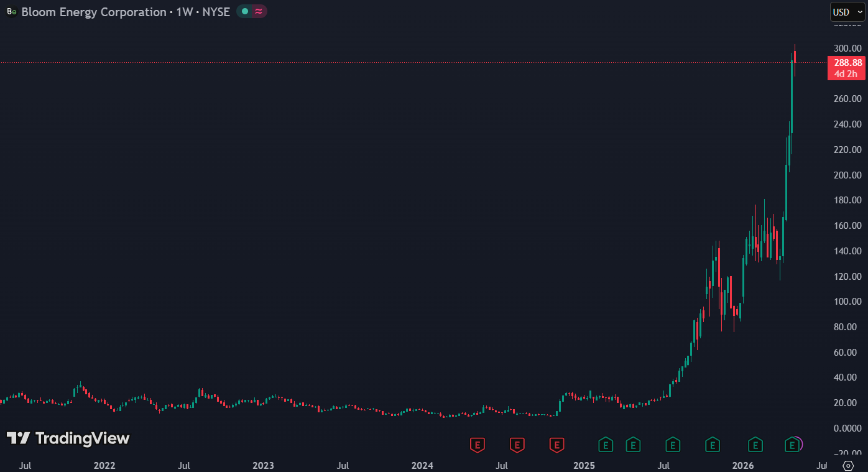Open the TradingView logo link
The image size is (868, 472).
point(68,438)
